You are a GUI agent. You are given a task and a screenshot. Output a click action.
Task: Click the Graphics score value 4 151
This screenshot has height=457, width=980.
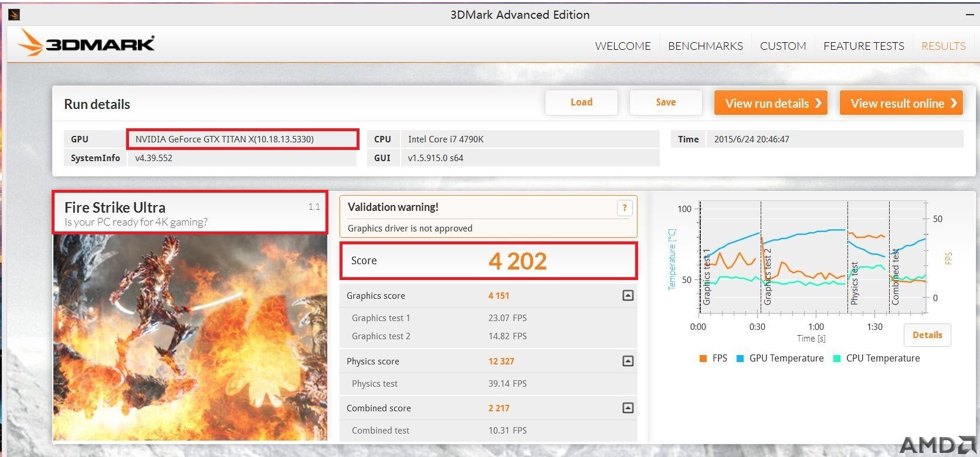499,296
